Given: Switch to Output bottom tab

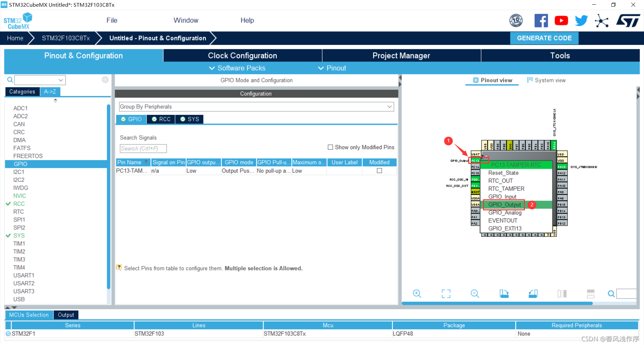Looking at the screenshot, I should tap(66, 315).
